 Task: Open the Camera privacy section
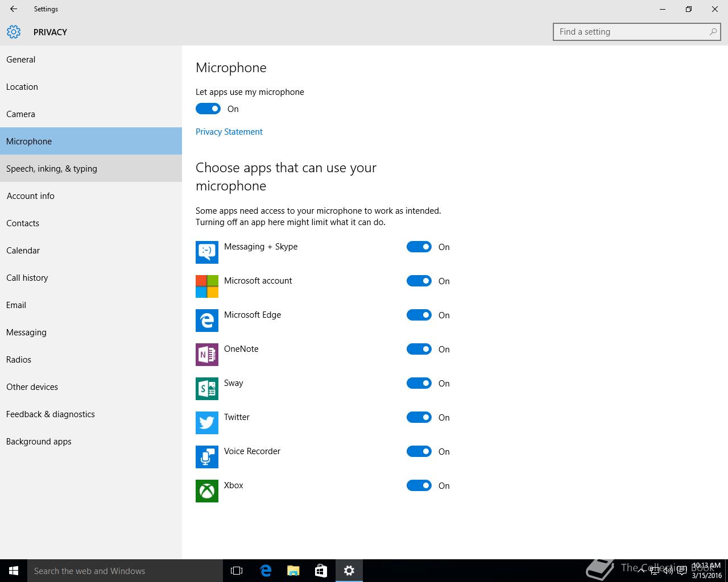click(x=91, y=114)
